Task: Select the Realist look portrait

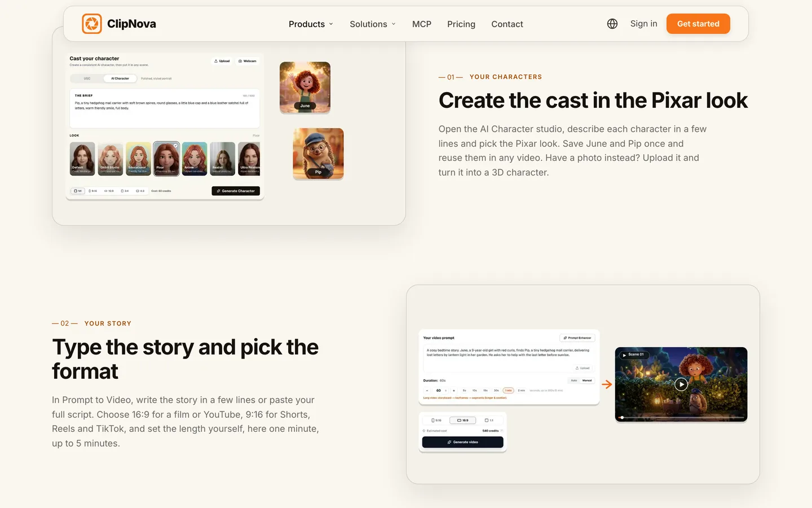Action: tap(222, 159)
